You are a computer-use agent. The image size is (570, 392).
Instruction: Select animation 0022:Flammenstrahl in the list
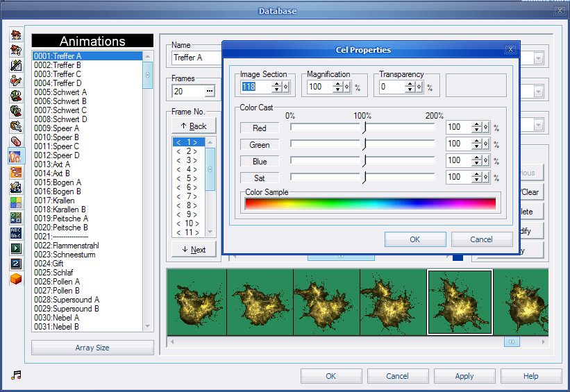coord(65,246)
